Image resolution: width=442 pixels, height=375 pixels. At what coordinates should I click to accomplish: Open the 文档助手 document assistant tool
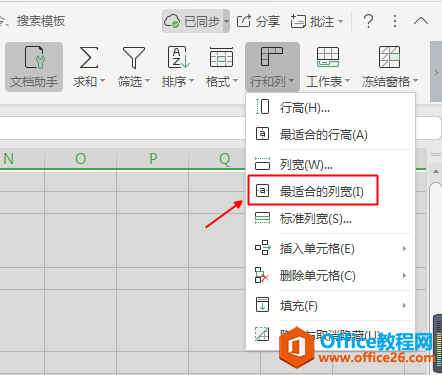pyautogui.click(x=34, y=67)
